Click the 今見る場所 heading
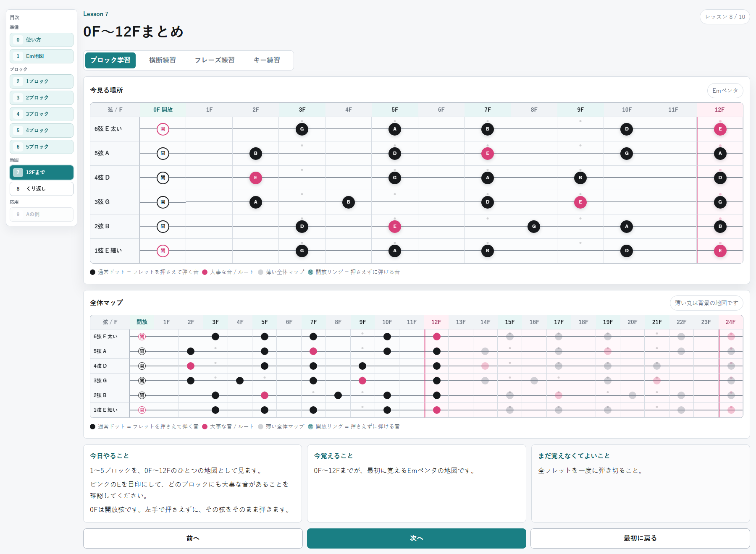This screenshot has width=756, height=554. coord(107,91)
